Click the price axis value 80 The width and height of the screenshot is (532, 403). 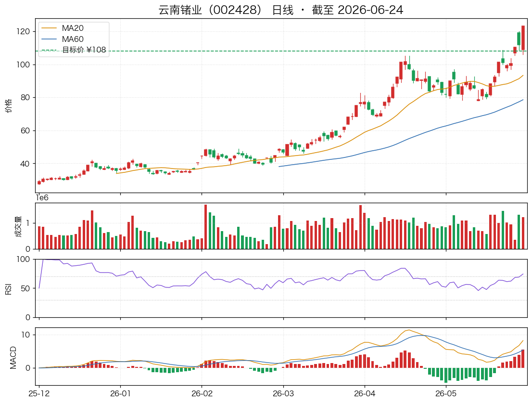pos(25,97)
